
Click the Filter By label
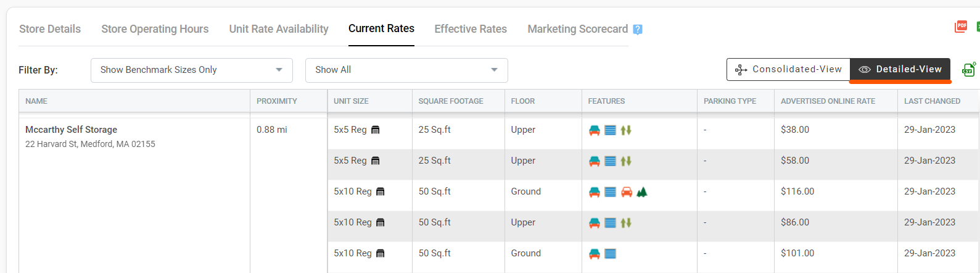click(x=38, y=70)
